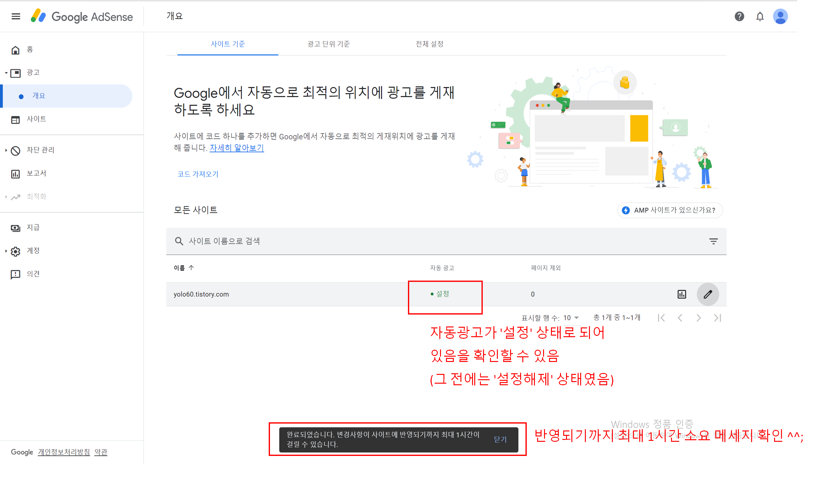Open the rows-per-page 10 dropdown
The image size is (825, 504).
(570, 318)
